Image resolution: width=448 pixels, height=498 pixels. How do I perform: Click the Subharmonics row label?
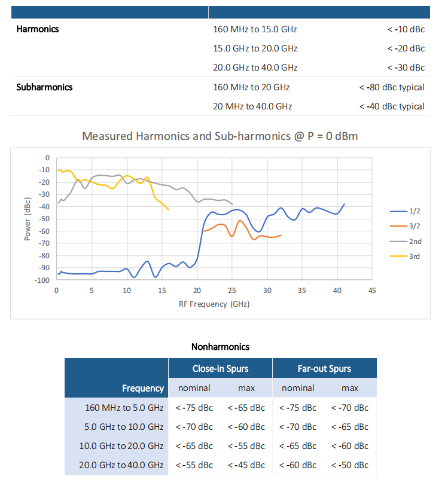click(x=44, y=87)
